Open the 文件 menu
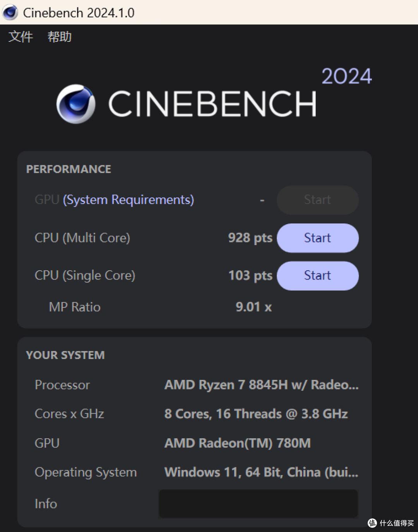This screenshot has height=532, width=418. click(21, 37)
